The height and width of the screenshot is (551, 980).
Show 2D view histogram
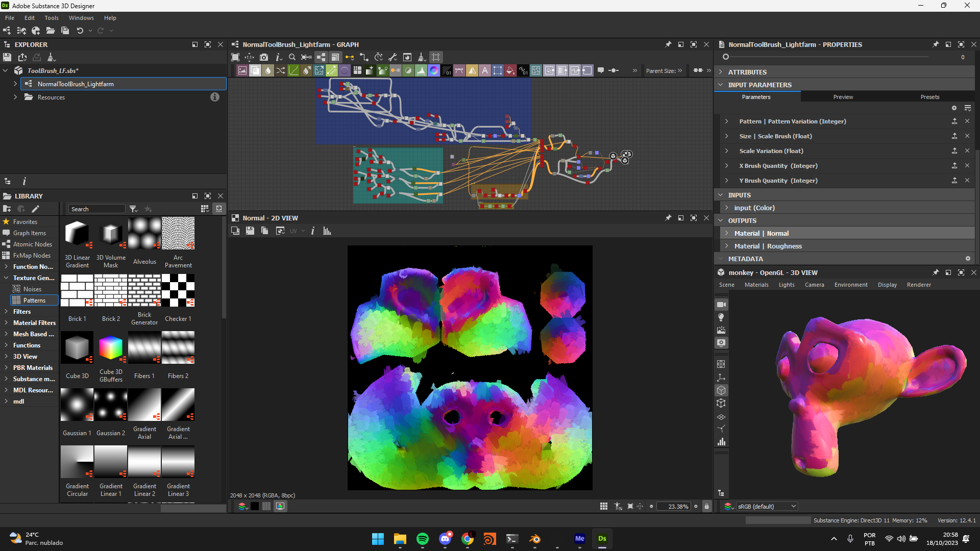coord(327,231)
